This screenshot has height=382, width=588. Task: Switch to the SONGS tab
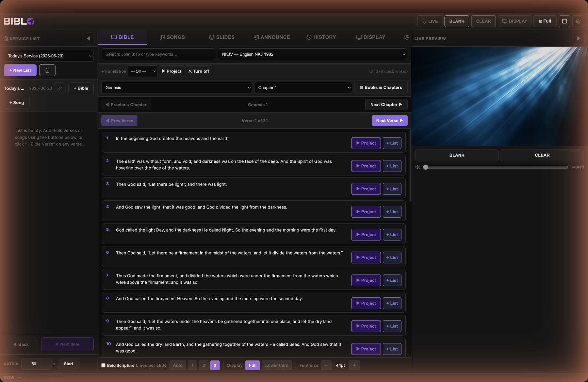172,37
